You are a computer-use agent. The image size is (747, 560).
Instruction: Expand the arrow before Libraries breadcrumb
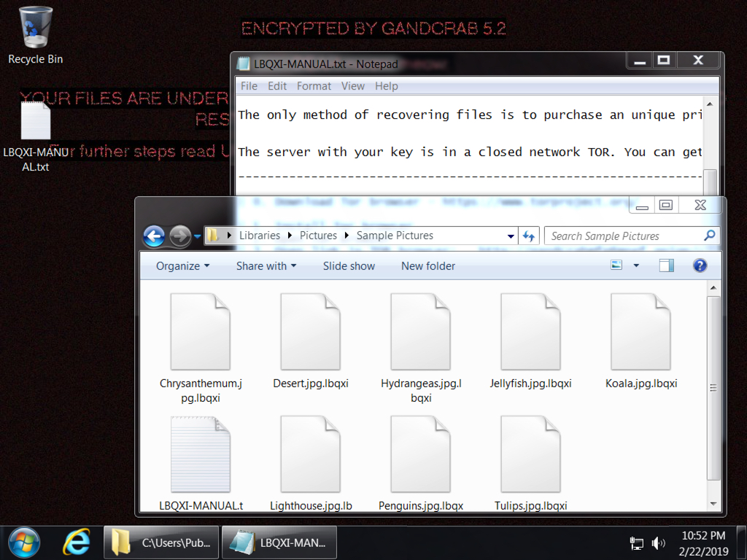click(229, 236)
